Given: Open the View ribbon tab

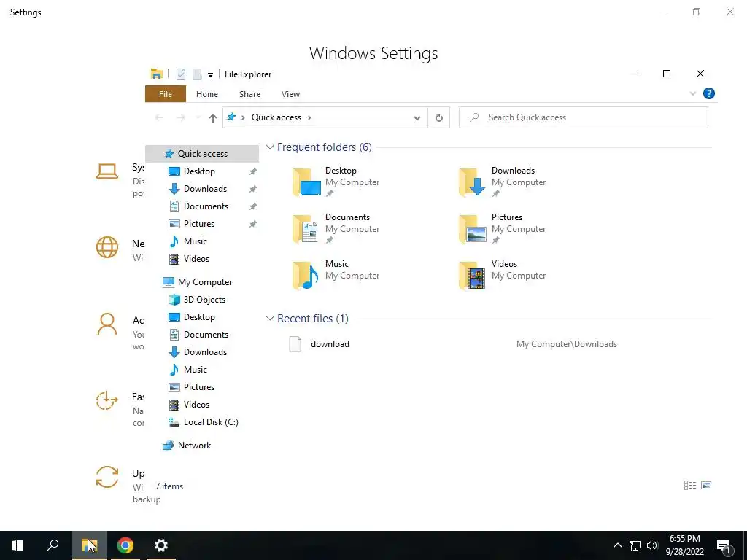Looking at the screenshot, I should pos(290,94).
